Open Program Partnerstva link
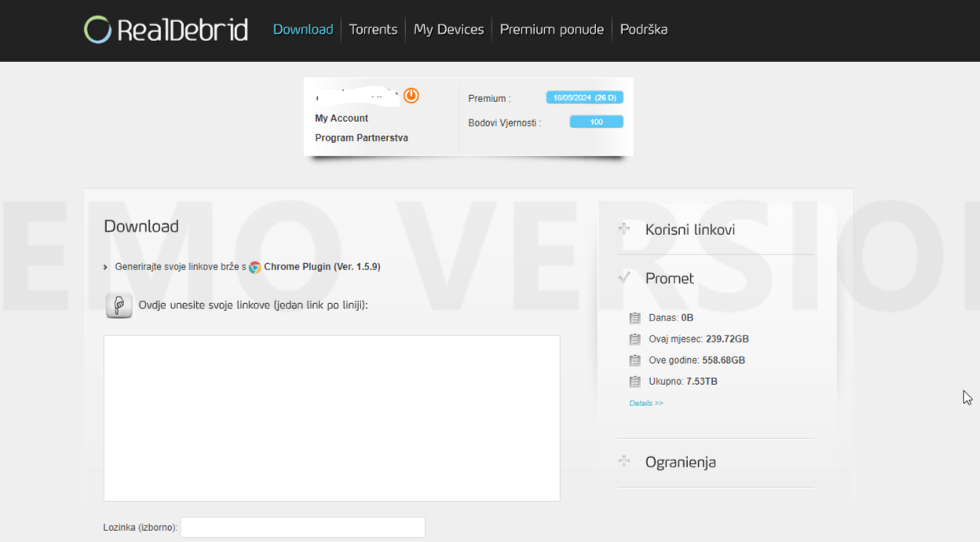This screenshot has height=542, width=980. pyautogui.click(x=361, y=138)
